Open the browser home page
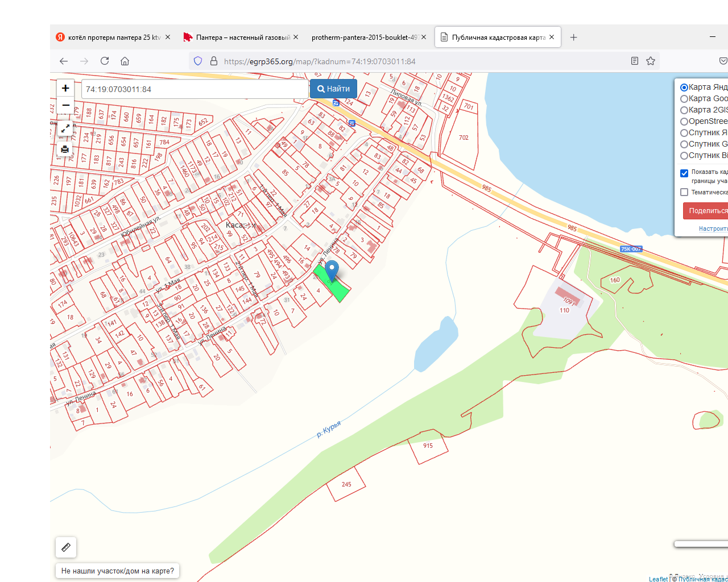 tap(125, 61)
